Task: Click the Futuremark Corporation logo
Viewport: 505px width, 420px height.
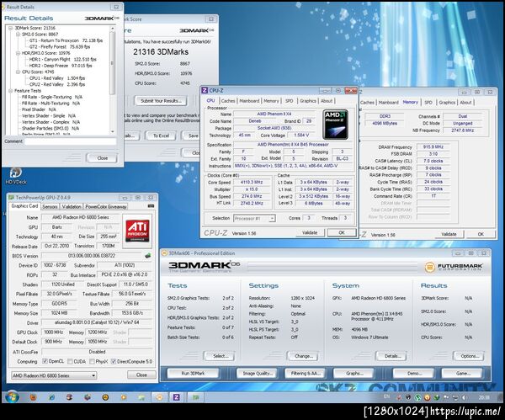Action: (x=454, y=267)
